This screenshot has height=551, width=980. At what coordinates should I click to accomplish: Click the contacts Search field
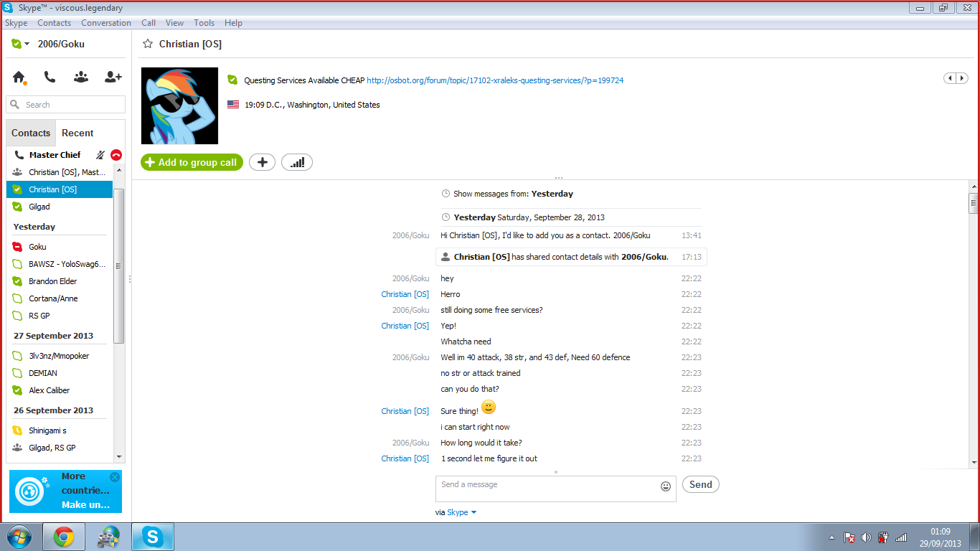(66, 104)
